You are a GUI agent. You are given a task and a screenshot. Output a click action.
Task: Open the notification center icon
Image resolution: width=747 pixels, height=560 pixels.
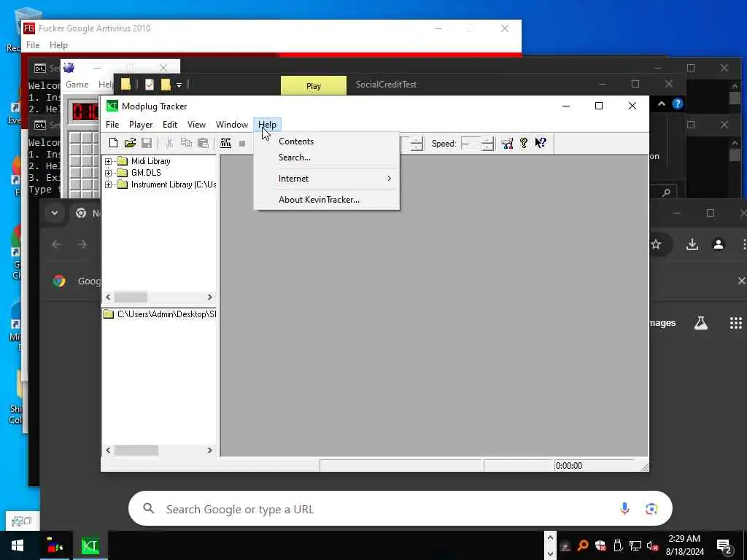tap(724, 546)
